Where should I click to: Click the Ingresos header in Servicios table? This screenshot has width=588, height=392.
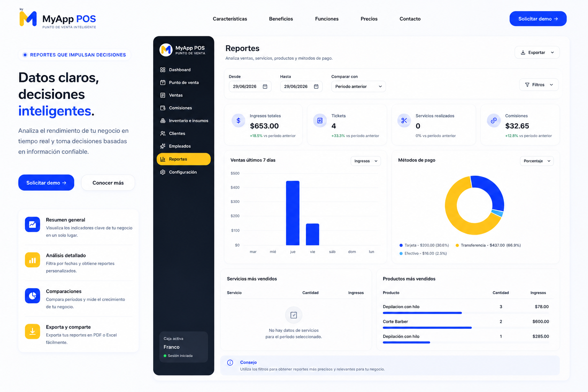pyautogui.click(x=356, y=293)
